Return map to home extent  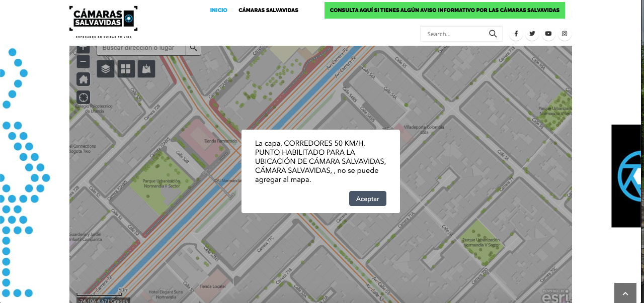(84, 79)
